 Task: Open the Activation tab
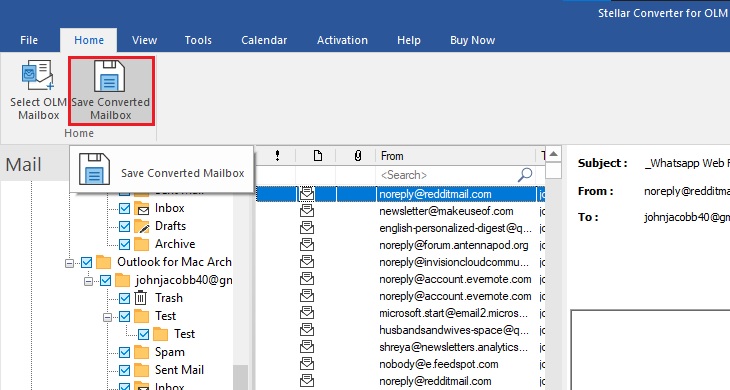pos(342,40)
